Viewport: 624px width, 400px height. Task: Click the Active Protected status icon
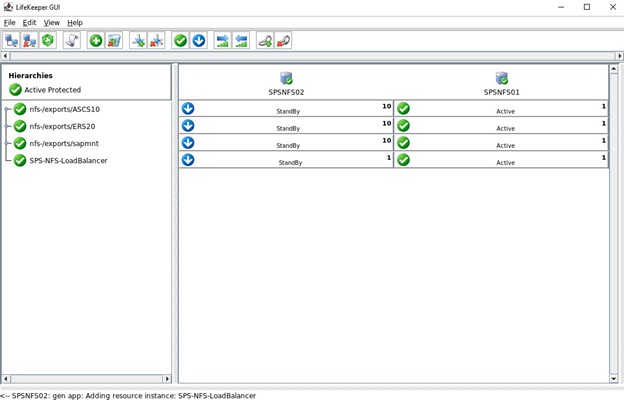(x=15, y=90)
